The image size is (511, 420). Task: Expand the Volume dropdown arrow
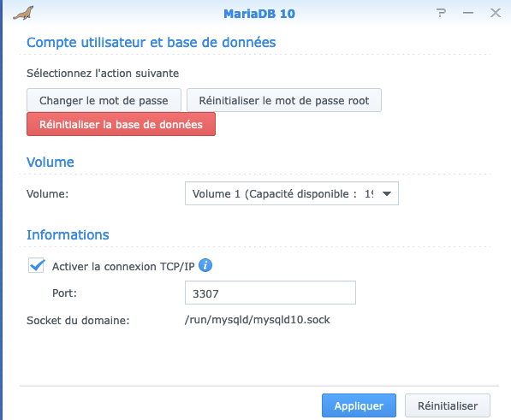pyautogui.click(x=387, y=193)
